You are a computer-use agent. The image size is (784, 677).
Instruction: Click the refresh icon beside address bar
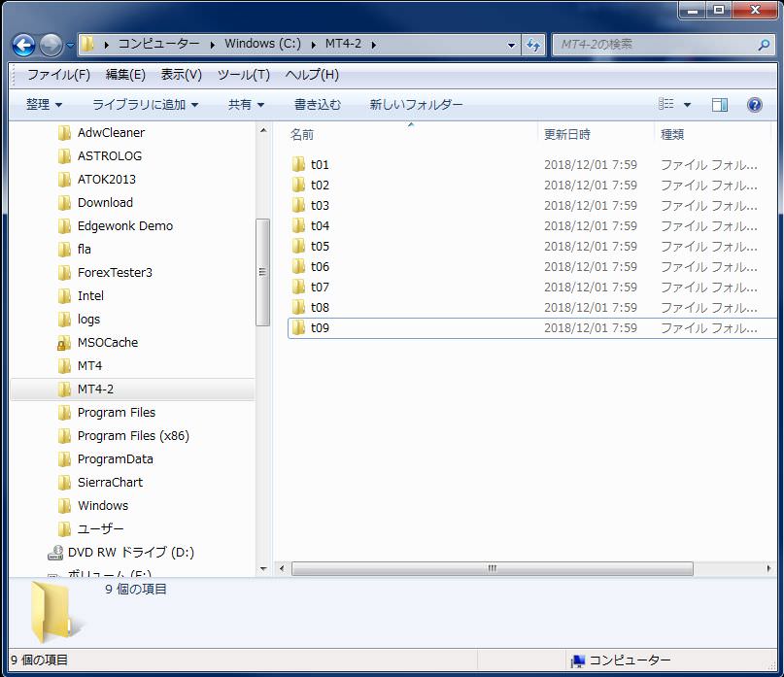tap(533, 45)
